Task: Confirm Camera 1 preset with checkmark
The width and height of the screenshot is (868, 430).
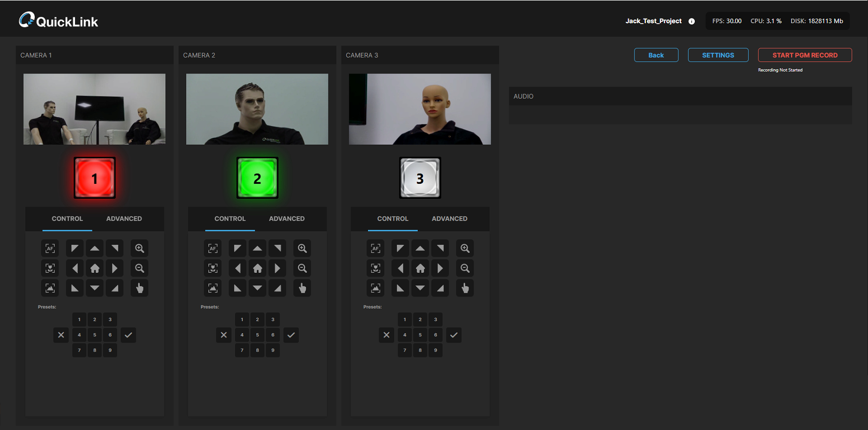Action: [x=128, y=335]
